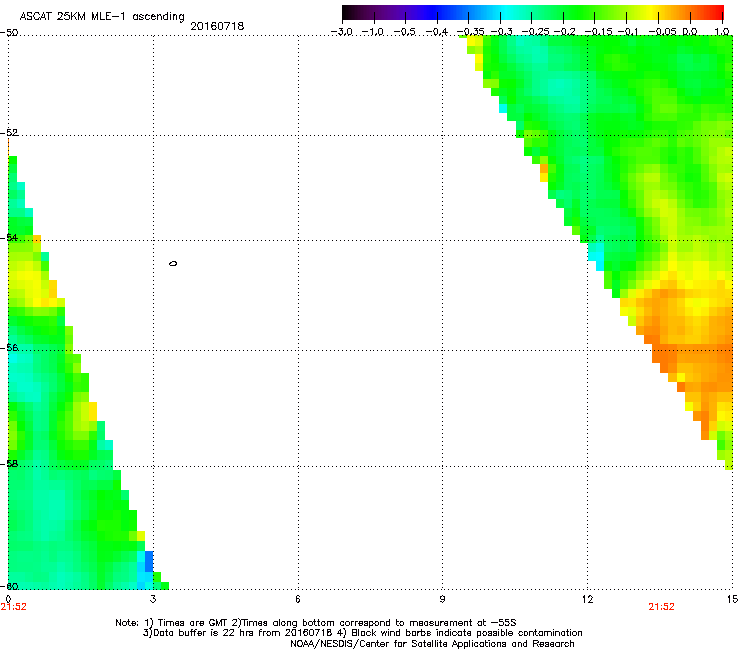Click the -58 latitude axis label

[x=9, y=464]
